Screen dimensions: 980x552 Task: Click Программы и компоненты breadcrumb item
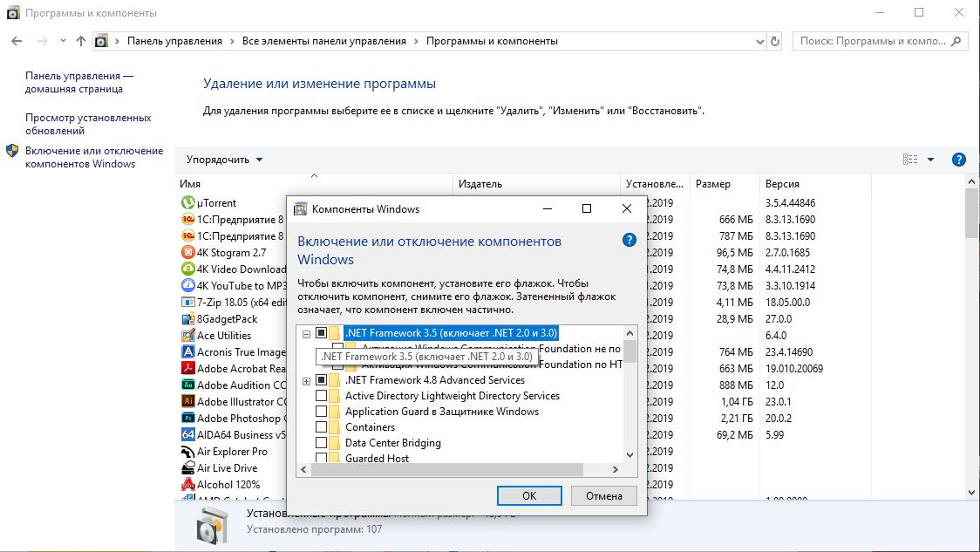492,41
